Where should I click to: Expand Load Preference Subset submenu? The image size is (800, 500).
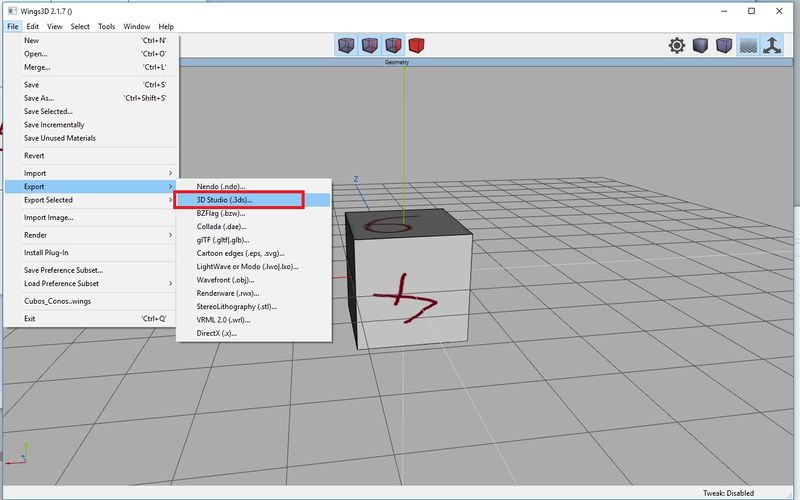coord(91,283)
